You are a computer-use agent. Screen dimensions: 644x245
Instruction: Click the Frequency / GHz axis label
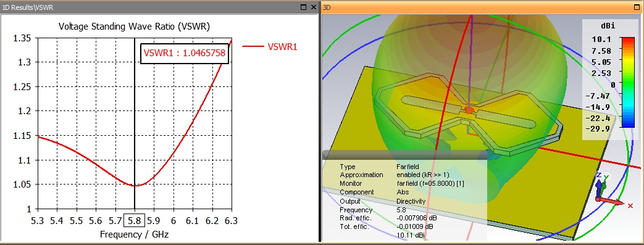135,235
